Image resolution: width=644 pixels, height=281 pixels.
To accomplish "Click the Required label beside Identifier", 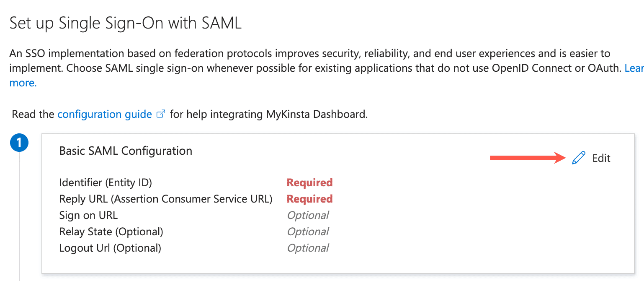I will click(309, 182).
